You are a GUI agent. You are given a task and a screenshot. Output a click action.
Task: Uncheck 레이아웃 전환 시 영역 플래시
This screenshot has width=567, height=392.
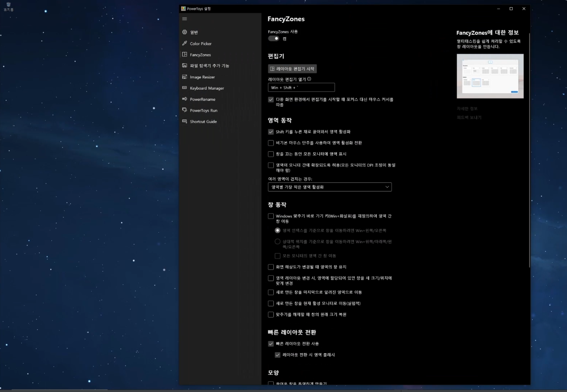tap(277, 355)
